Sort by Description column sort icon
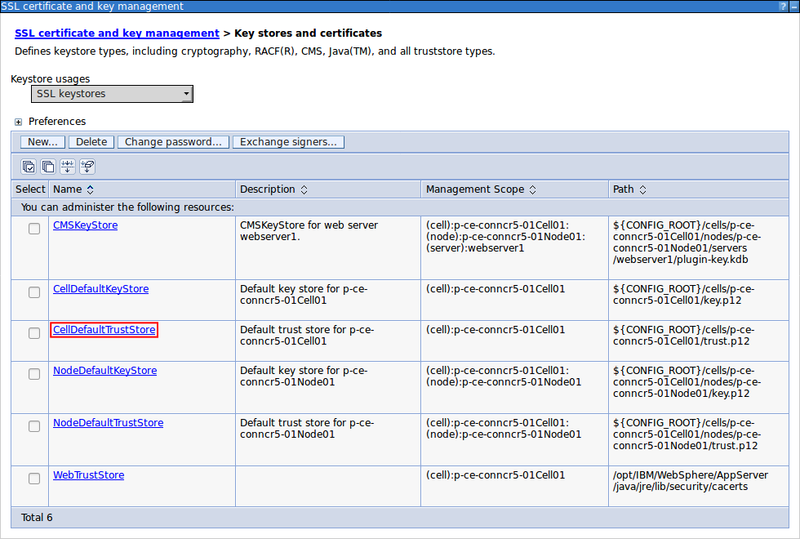The image size is (800, 539). [x=304, y=189]
